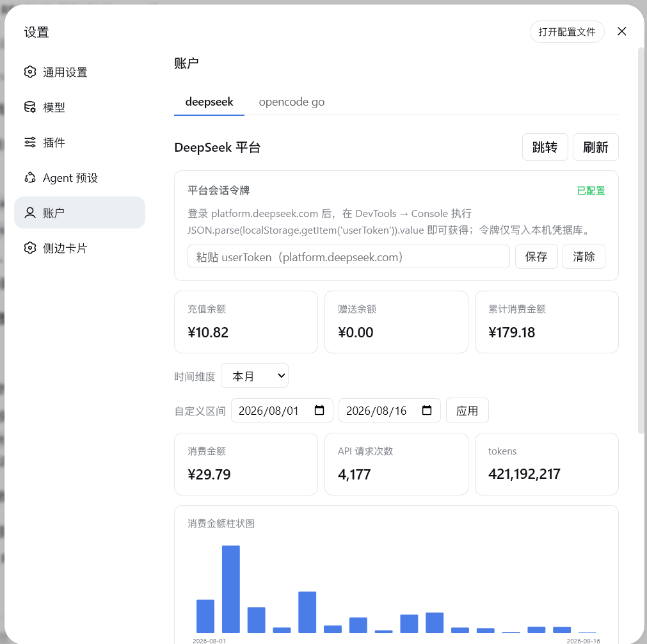The height and width of the screenshot is (644, 647).
Task: Click the gear icon beside 侧边卡片
Action: 29,248
